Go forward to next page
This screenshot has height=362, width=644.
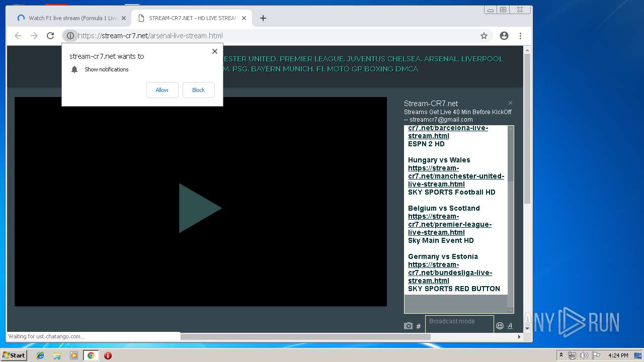[x=34, y=36]
